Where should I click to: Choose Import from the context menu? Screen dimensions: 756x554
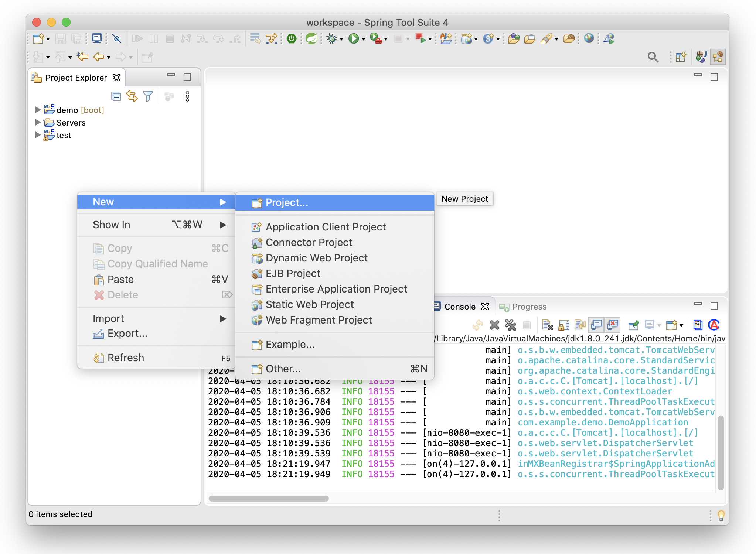click(x=108, y=318)
